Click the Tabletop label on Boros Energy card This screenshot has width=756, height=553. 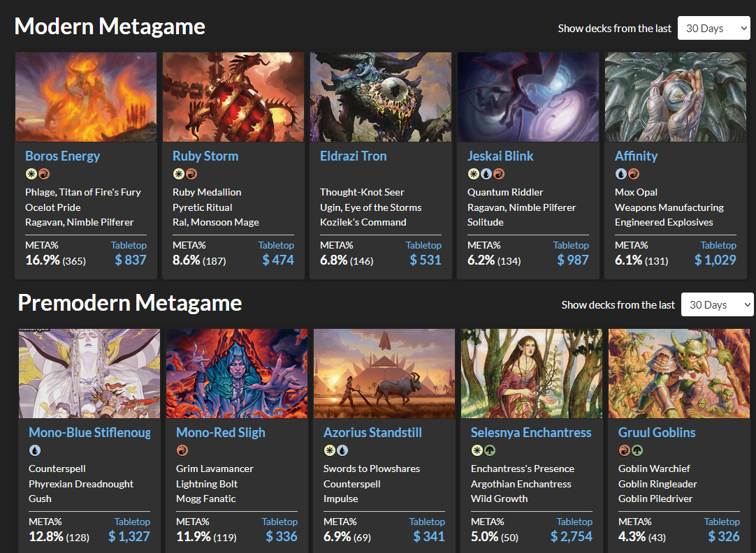(129, 245)
